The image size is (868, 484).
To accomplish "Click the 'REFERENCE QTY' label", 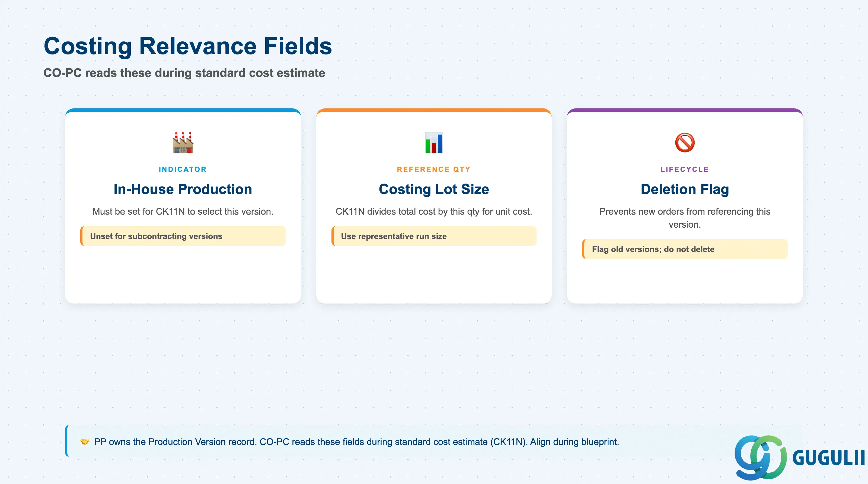I will pyautogui.click(x=434, y=169).
